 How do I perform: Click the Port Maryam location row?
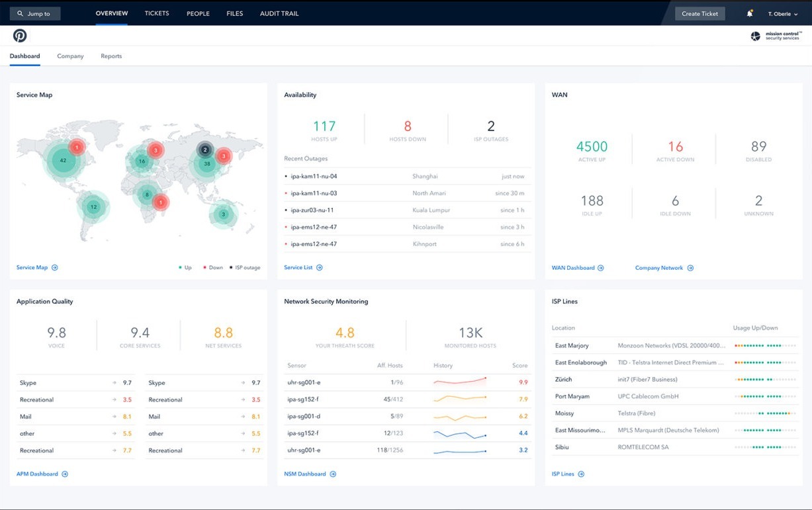pyautogui.click(x=674, y=396)
